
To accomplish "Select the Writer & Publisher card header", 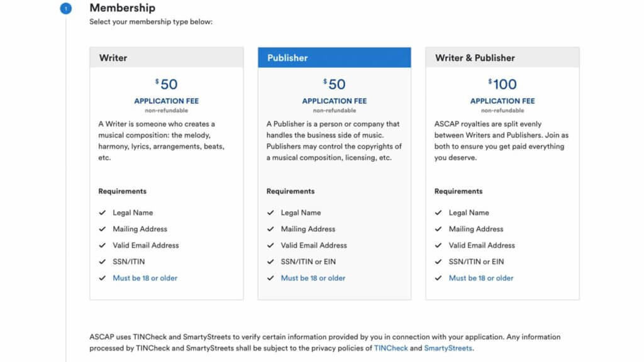I will [502, 58].
